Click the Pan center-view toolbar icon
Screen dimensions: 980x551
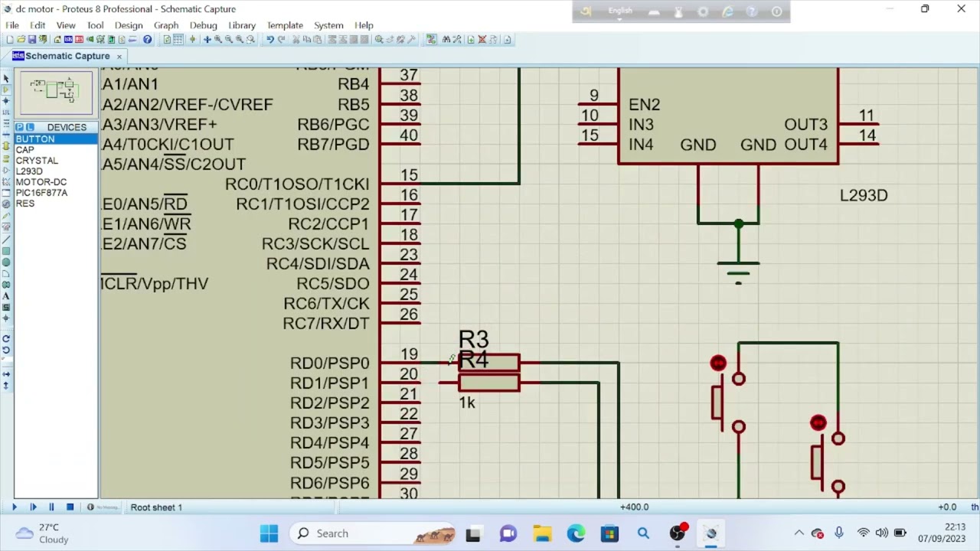coord(207,39)
